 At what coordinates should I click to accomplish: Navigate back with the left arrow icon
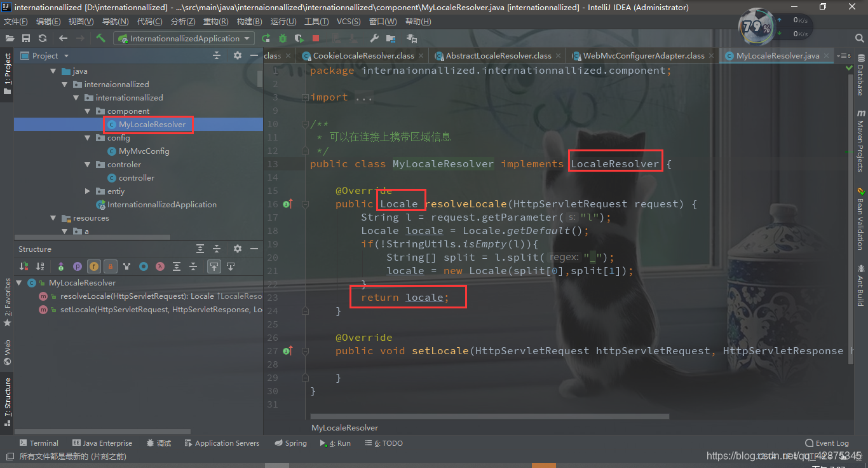point(63,38)
